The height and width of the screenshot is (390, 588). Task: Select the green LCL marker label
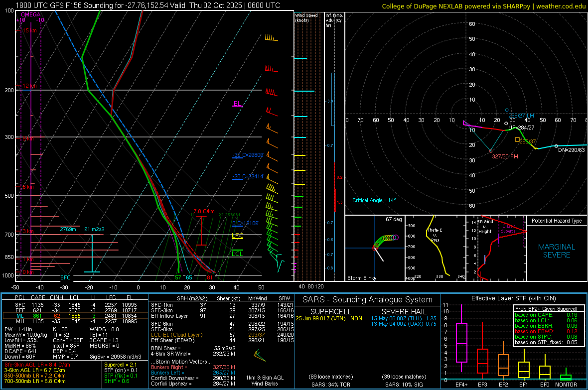pyautogui.click(x=237, y=254)
